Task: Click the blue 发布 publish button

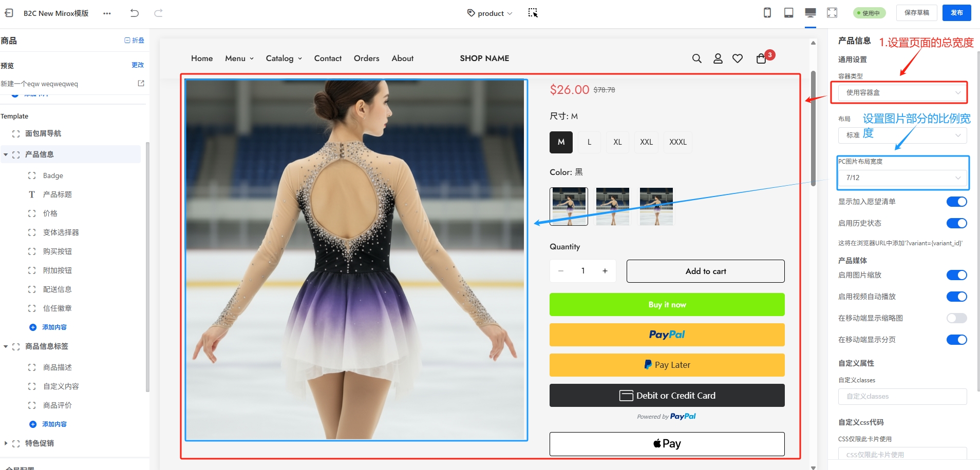Action: pos(956,13)
